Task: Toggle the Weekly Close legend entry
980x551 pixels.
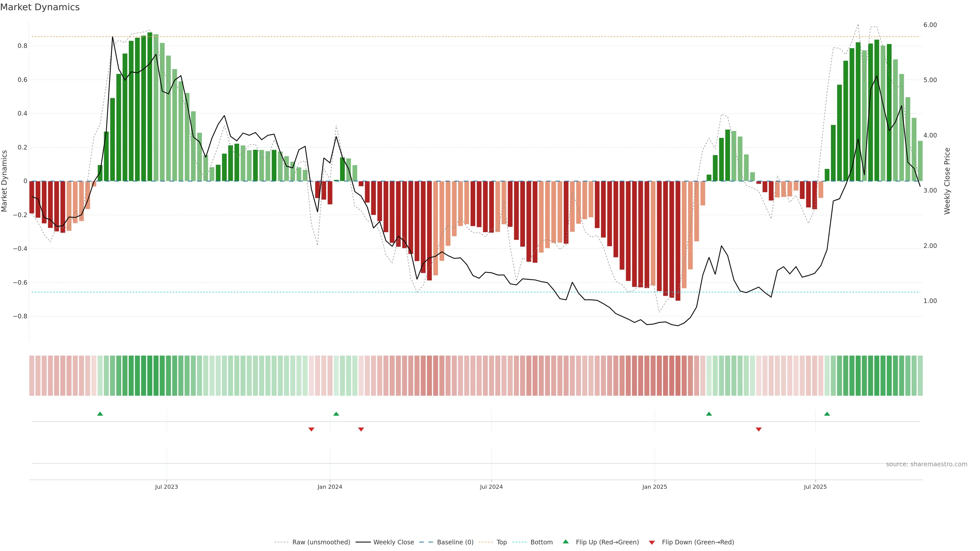Action: [x=393, y=542]
